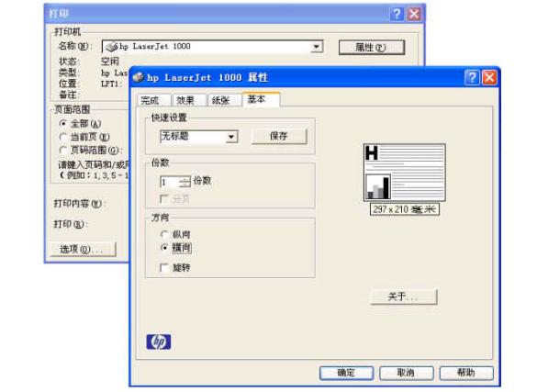Click the page layout preview thumbnail
This screenshot has width=537, height=392.
pyautogui.click(x=405, y=173)
